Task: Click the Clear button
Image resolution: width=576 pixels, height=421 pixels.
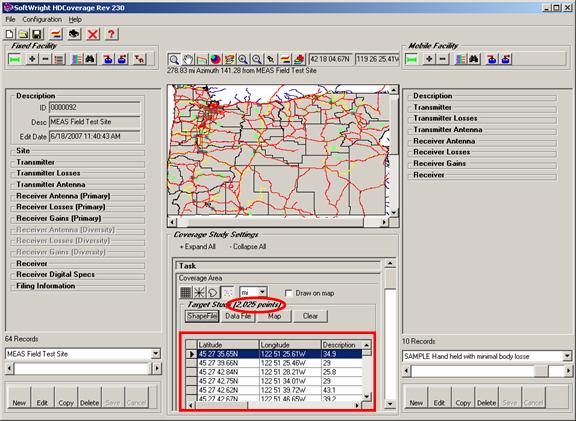Action: click(x=310, y=316)
